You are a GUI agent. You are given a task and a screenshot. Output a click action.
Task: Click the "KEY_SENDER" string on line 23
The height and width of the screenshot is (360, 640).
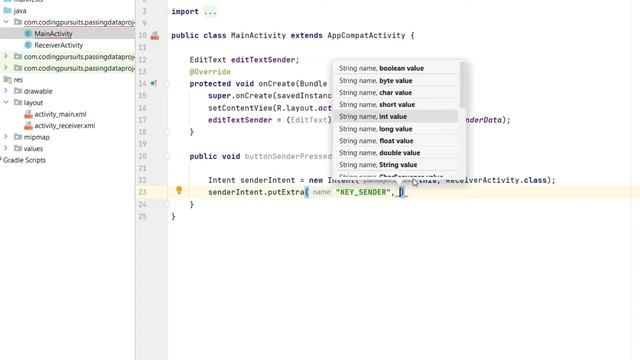point(363,192)
